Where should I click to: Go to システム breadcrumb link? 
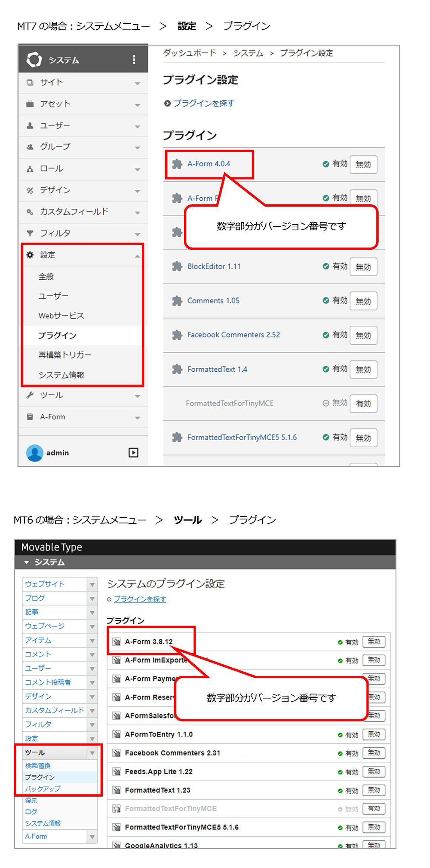(x=248, y=53)
